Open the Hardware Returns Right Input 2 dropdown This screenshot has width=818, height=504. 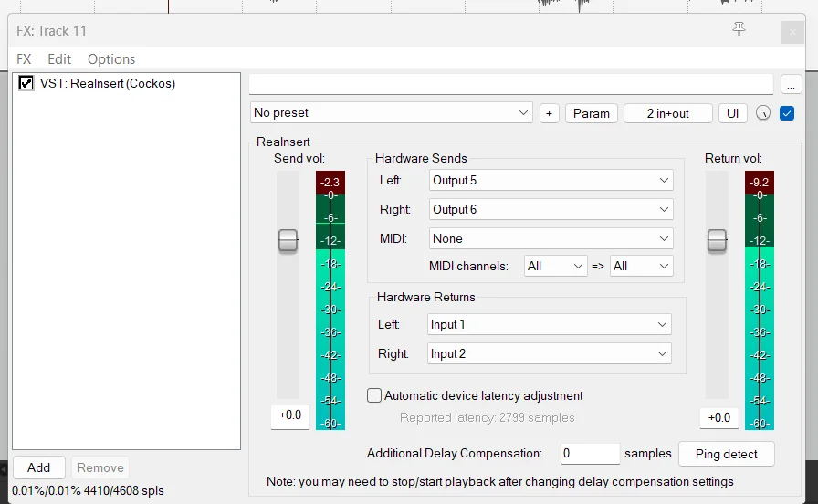(549, 353)
